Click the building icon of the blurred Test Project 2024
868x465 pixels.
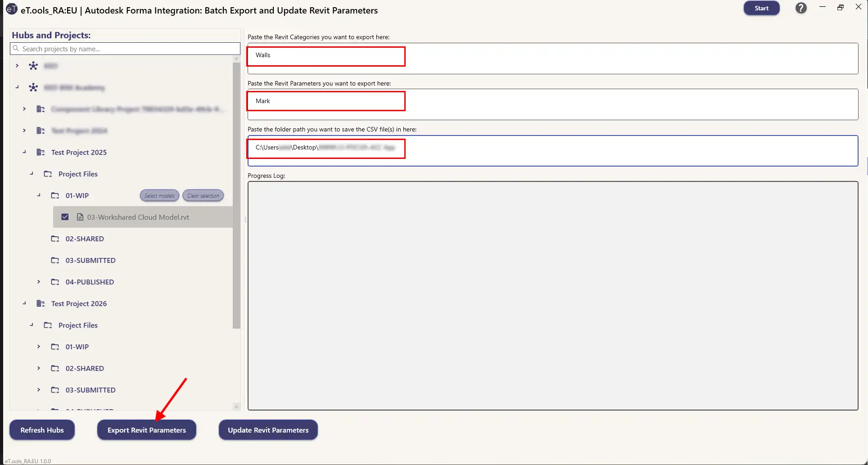coord(41,131)
